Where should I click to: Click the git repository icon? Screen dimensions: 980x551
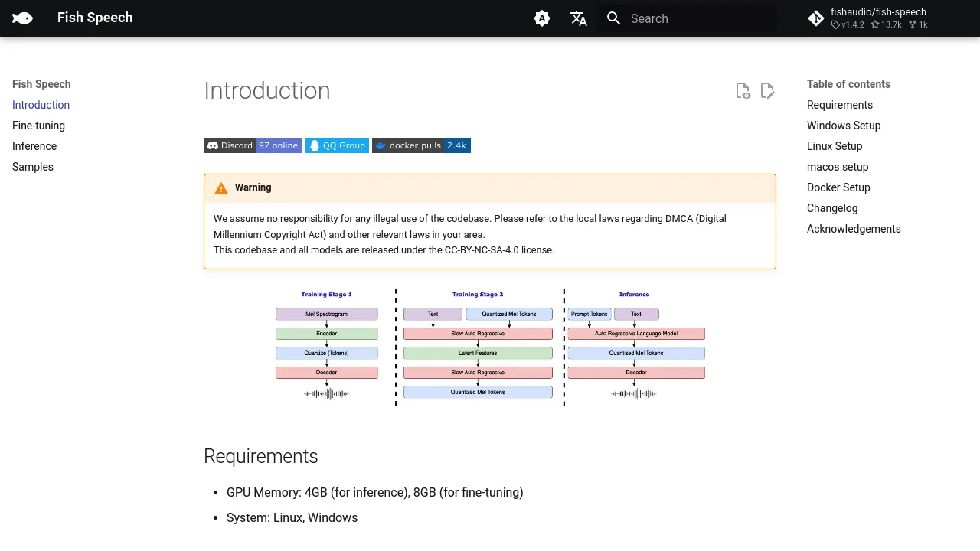coord(816,18)
